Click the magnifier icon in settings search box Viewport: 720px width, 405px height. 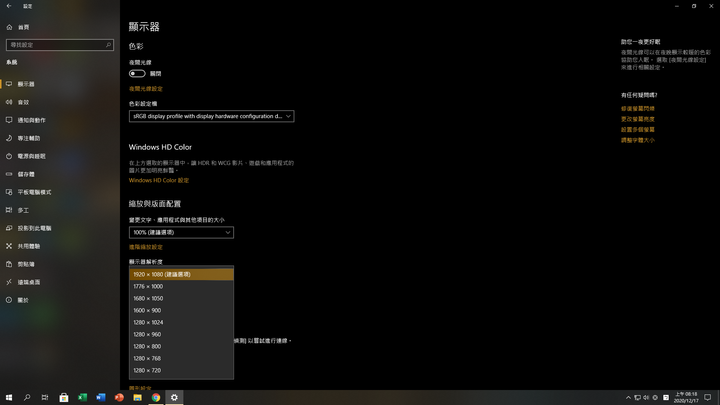108,45
